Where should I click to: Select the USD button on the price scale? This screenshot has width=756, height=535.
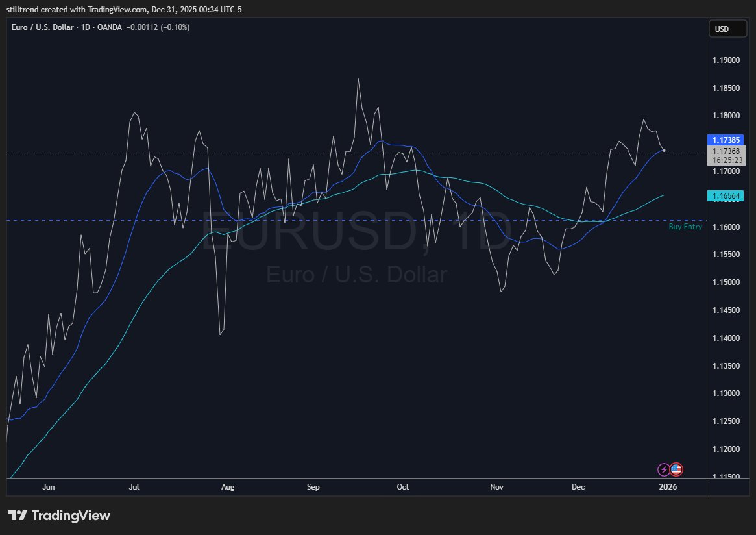click(x=727, y=29)
